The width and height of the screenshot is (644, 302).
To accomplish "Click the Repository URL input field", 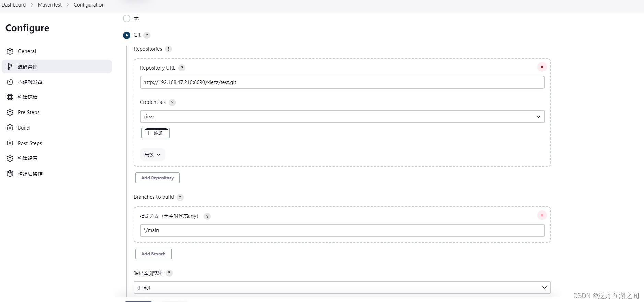I will (x=342, y=82).
